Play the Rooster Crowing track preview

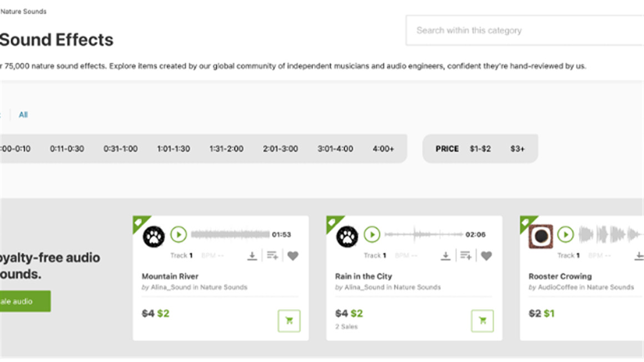pos(565,235)
